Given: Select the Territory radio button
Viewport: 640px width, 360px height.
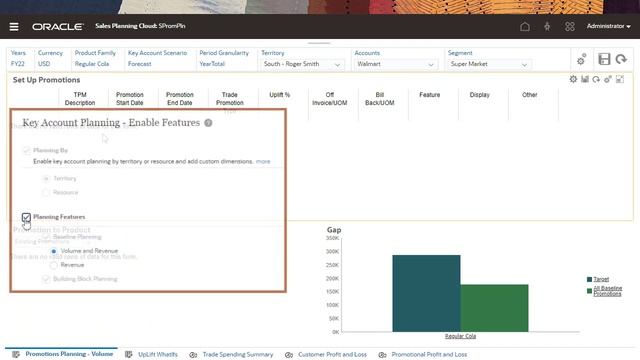Looking at the screenshot, I should pos(46,178).
